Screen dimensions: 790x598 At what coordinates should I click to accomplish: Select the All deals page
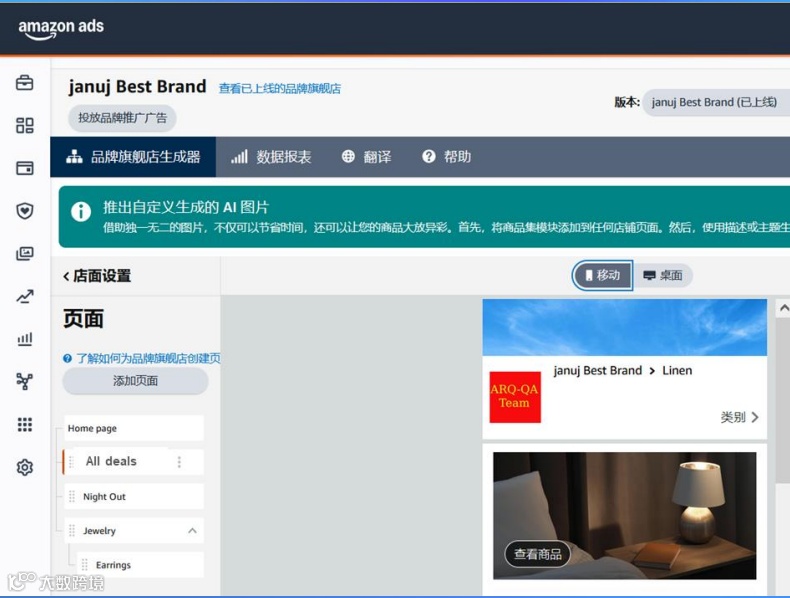coord(133,462)
